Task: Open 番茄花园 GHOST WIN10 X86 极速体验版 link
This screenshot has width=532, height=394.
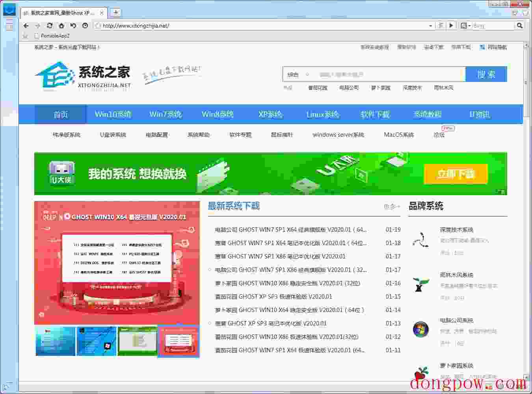Action: 286,336
